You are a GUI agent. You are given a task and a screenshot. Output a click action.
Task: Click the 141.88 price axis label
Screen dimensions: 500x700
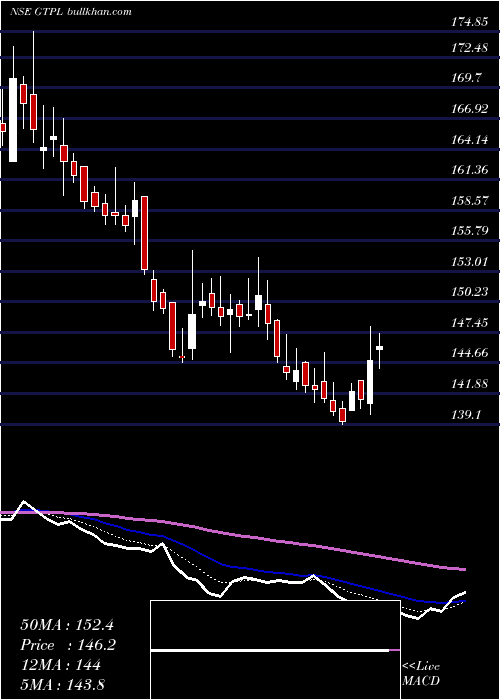[x=469, y=383]
